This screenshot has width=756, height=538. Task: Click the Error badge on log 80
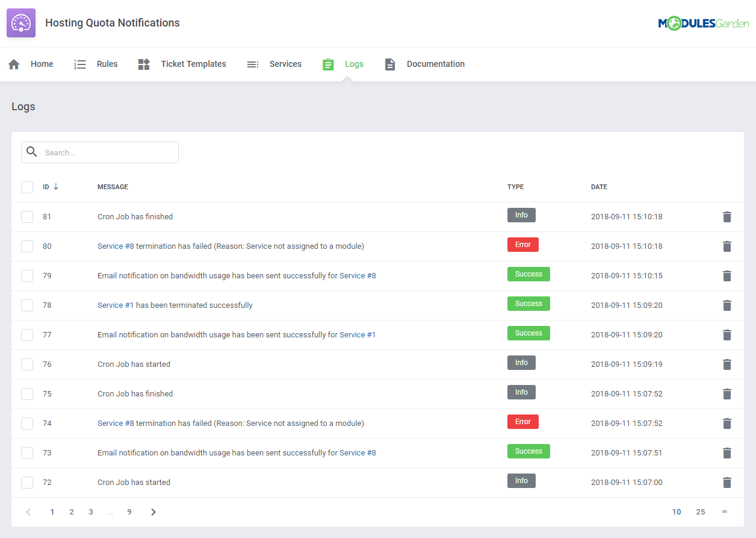click(x=523, y=245)
